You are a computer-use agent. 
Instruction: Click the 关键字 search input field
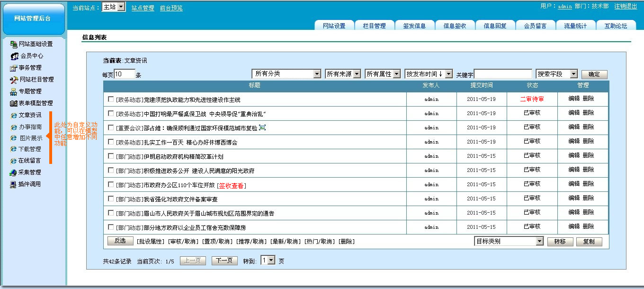coord(503,74)
